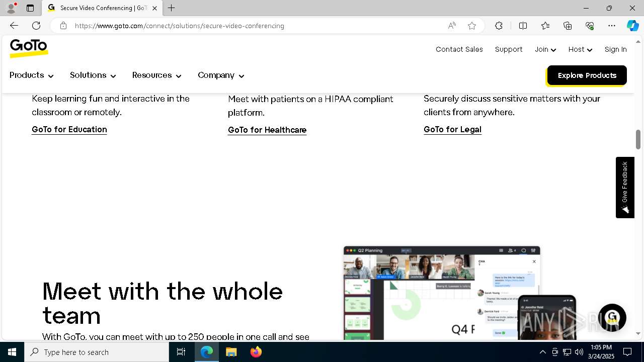Open the Support link
The width and height of the screenshot is (644, 362).
[x=509, y=49]
